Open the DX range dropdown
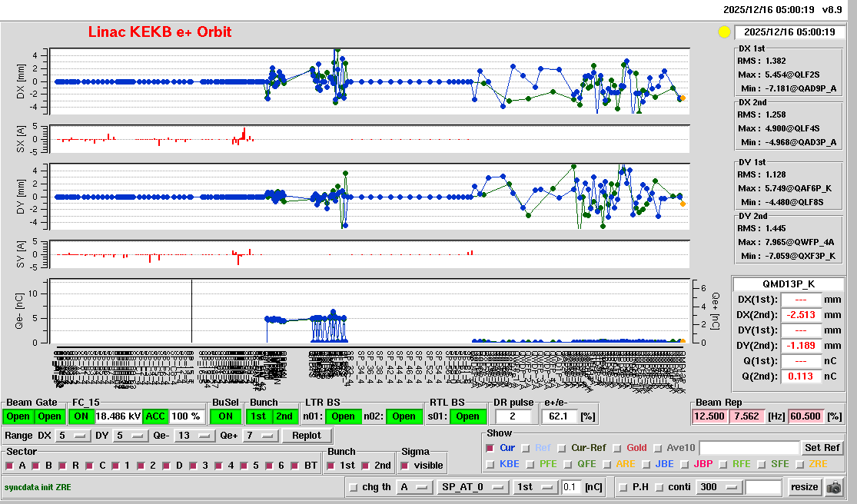 pos(71,436)
